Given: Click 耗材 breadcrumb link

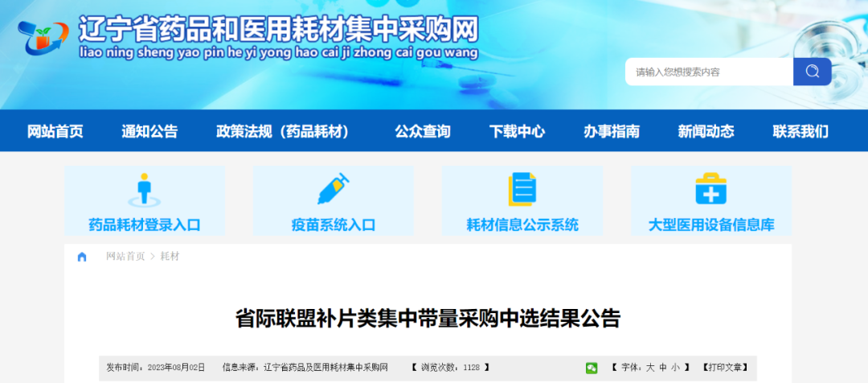Looking at the screenshot, I should [x=170, y=257].
